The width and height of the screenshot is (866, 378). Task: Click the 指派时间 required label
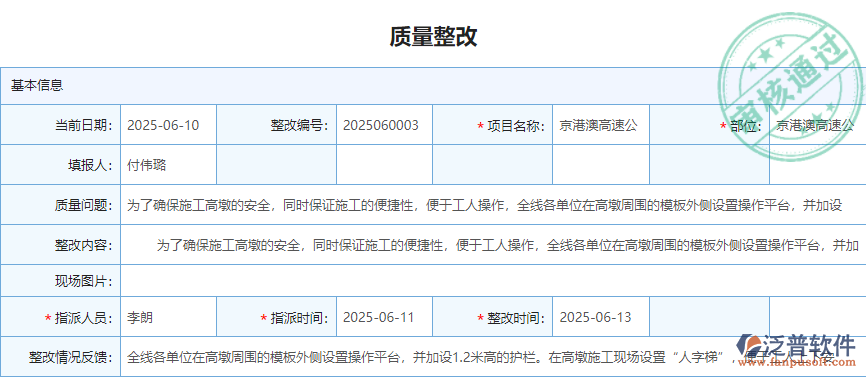294,318
